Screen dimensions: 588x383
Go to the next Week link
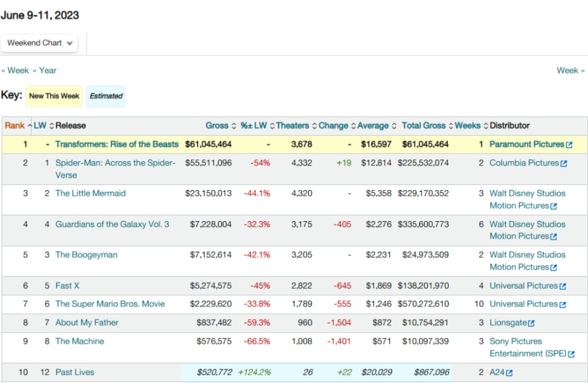570,71
